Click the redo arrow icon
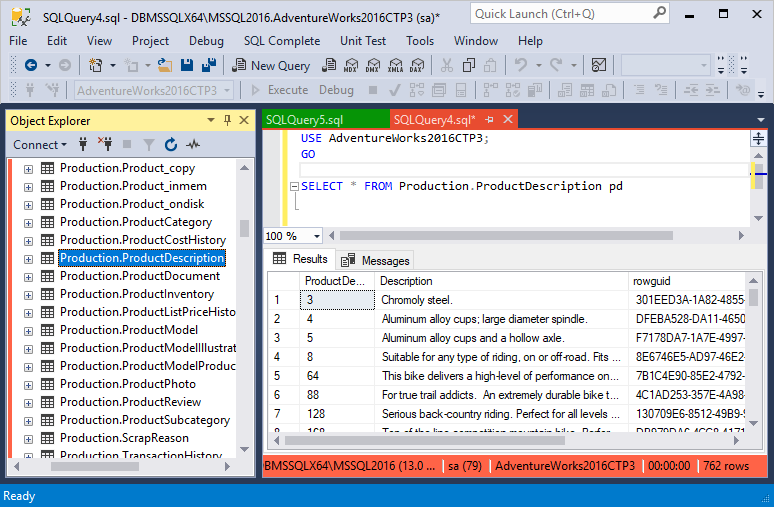The height and width of the screenshot is (507, 774). (x=556, y=65)
